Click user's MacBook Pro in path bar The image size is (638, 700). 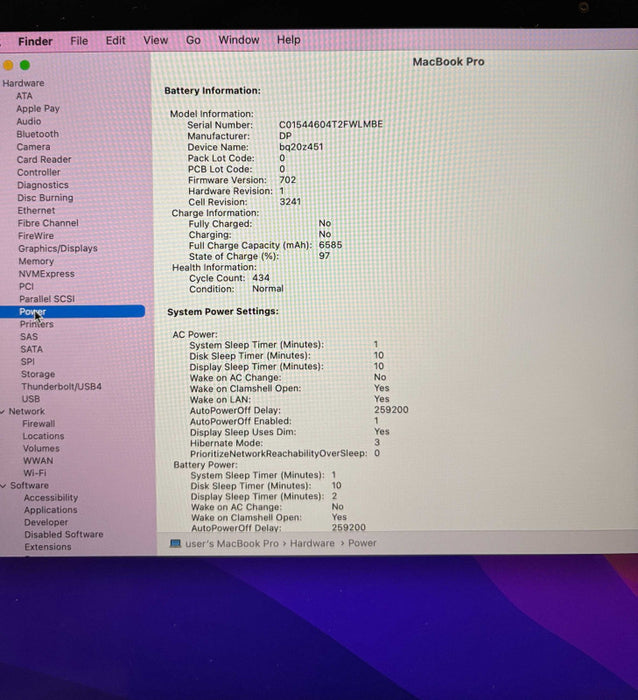tap(232, 543)
